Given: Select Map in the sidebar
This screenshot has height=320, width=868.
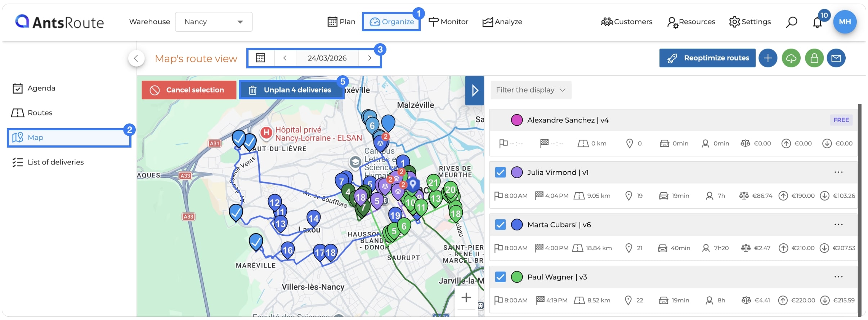Looking at the screenshot, I should click(69, 138).
